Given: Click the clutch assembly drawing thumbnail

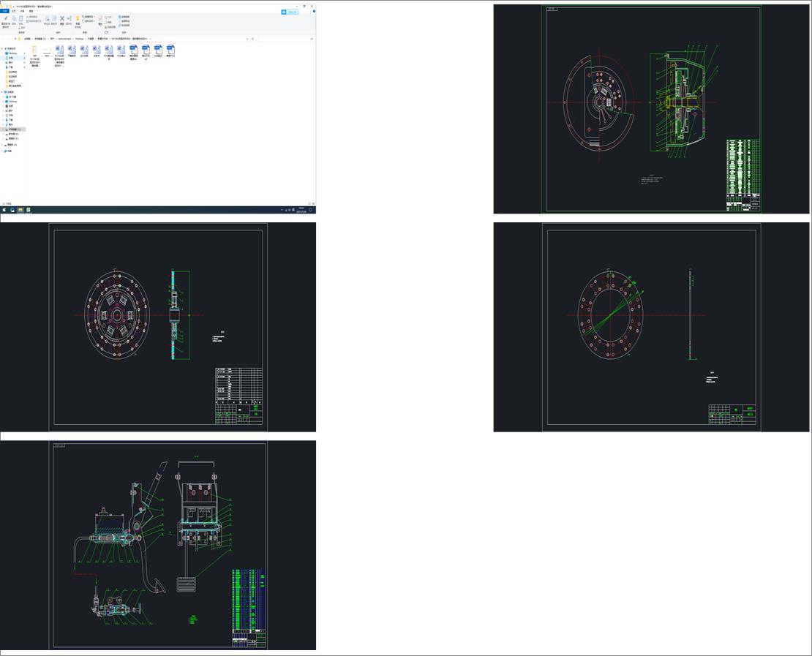Looking at the screenshot, I should 651,109.
